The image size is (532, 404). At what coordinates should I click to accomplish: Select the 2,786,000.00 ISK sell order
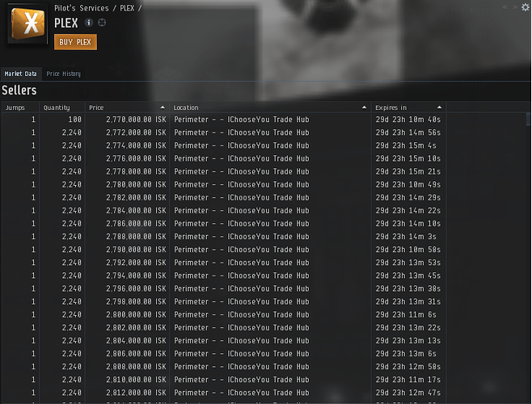(264, 224)
